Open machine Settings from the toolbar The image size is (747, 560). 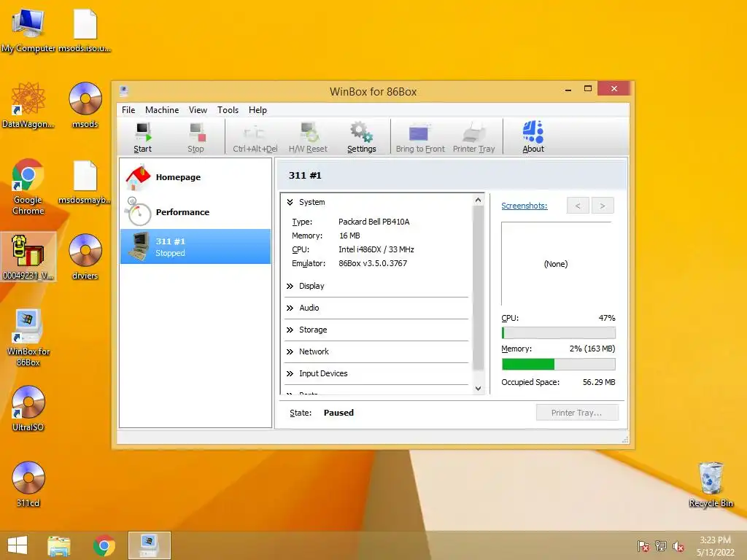(362, 138)
